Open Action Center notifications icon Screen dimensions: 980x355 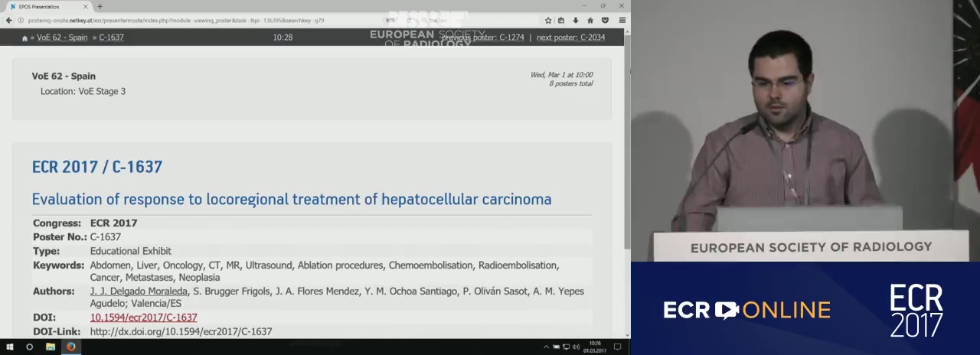point(617,347)
